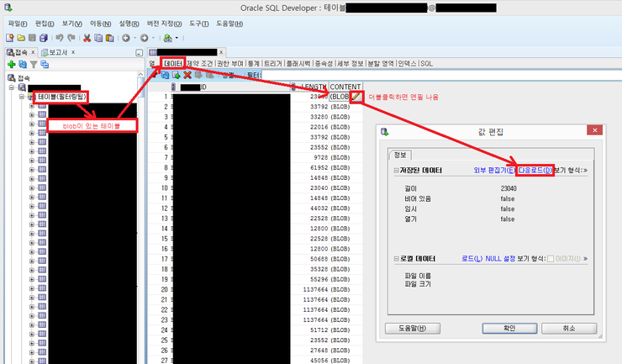Open the 도구 menu
Screen dimensions: 622x364
(198, 23)
